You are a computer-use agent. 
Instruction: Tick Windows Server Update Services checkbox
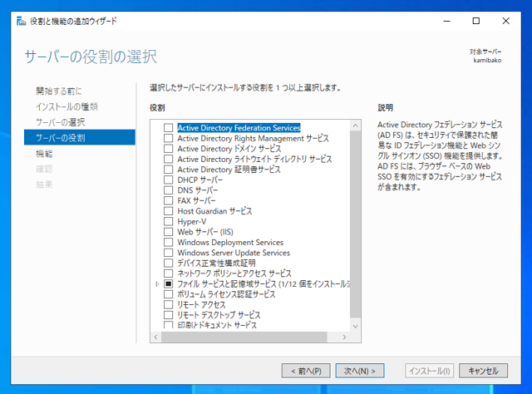tap(168, 253)
